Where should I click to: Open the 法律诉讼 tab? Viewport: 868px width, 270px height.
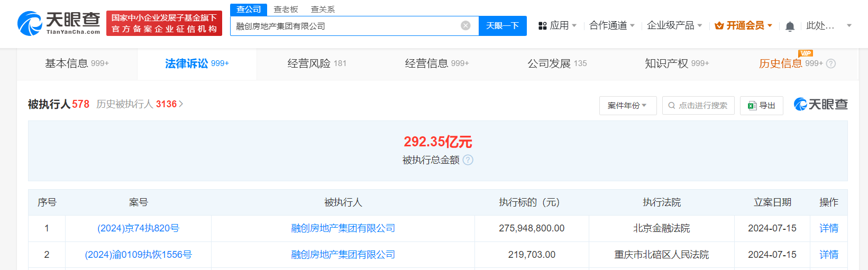click(x=197, y=63)
